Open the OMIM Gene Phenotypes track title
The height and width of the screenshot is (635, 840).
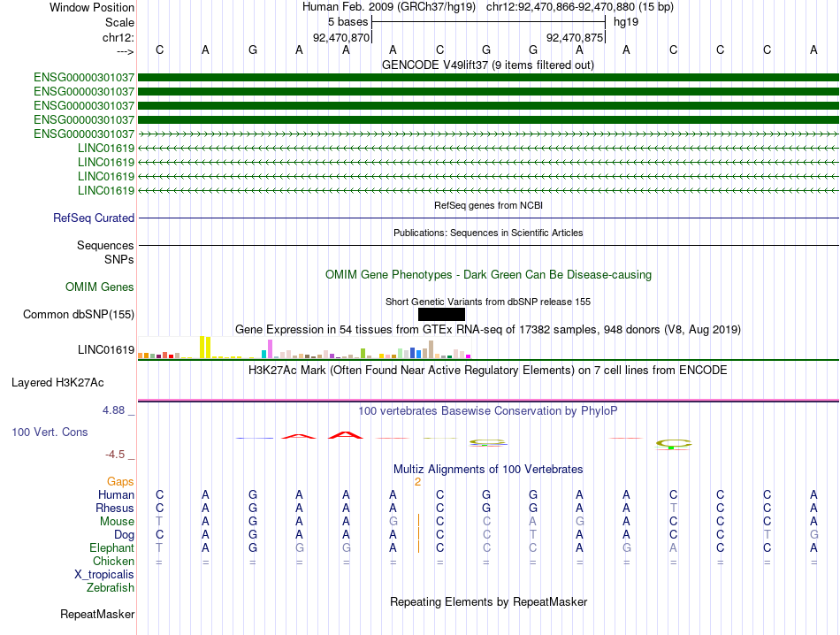[488, 274]
